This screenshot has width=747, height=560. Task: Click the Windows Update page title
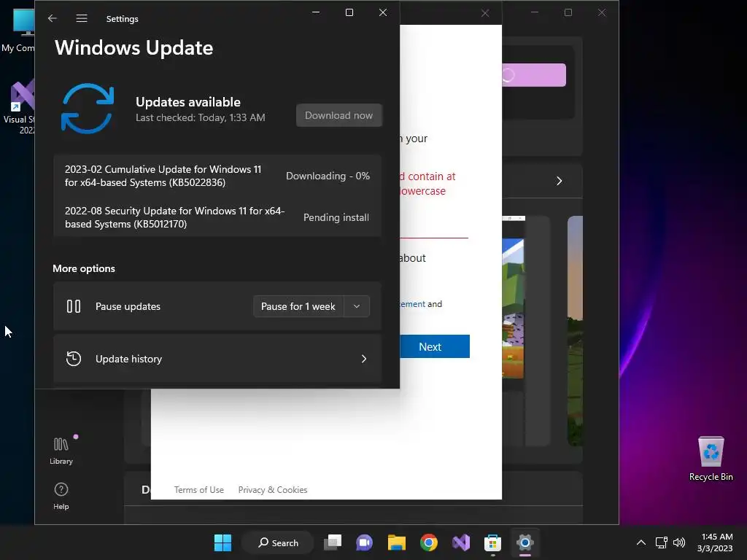(134, 47)
